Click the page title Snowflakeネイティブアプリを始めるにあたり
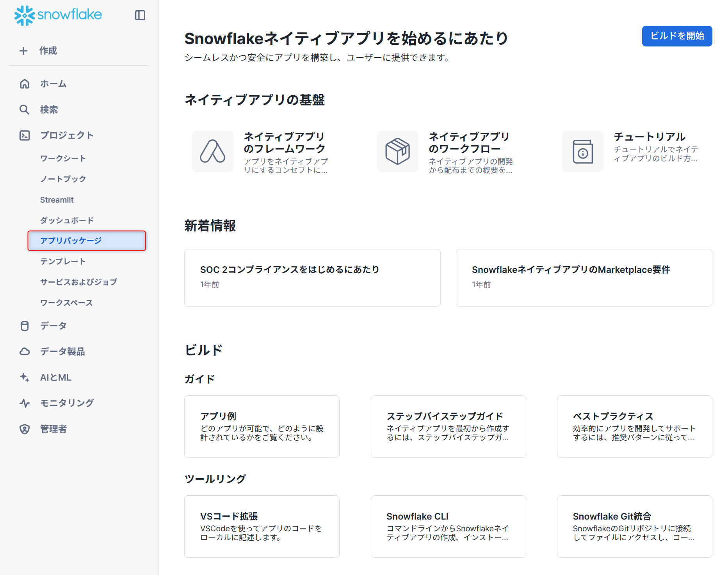This screenshot has height=575, width=728. [347, 38]
